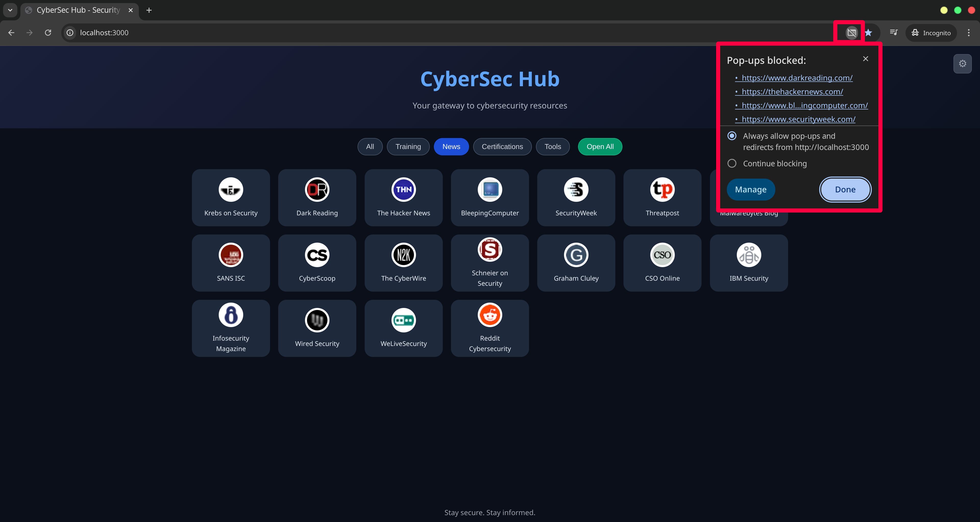The height and width of the screenshot is (522, 980).
Task: Expand the tab search dropdown
Action: [10, 10]
